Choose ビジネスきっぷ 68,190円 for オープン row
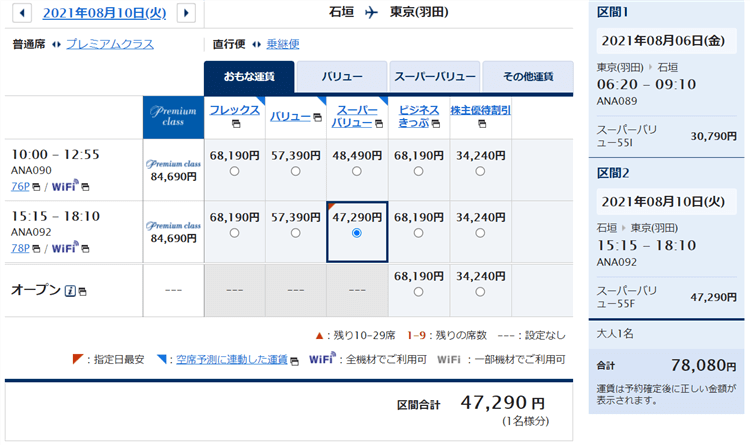Viewport: 750px width, 445px height. click(419, 292)
